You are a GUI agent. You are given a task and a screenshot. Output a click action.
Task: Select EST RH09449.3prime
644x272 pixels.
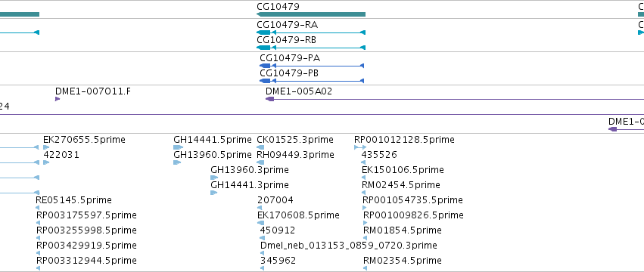tap(295, 155)
